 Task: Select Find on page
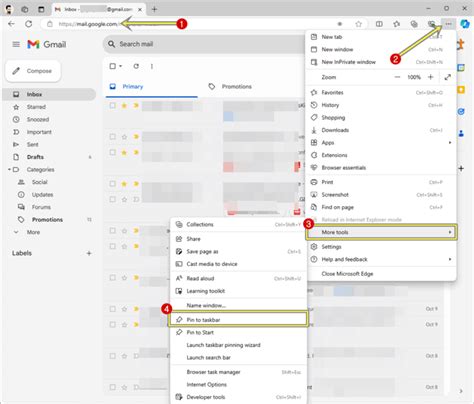[x=381, y=207]
